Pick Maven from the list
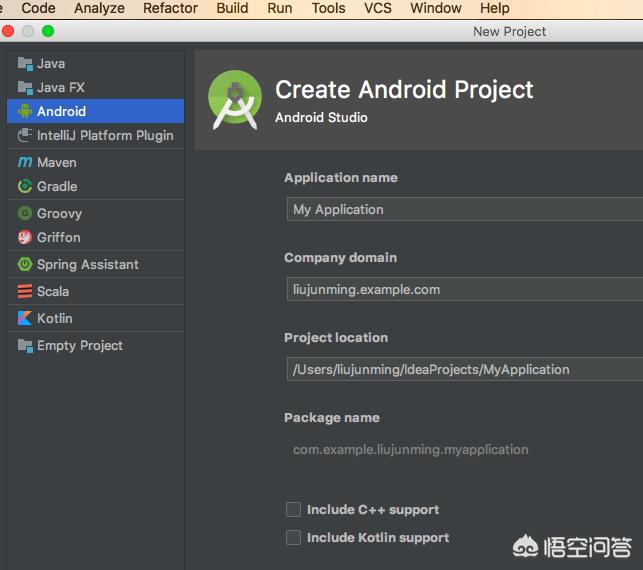The image size is (643, 570). click(x=96, y=162)
